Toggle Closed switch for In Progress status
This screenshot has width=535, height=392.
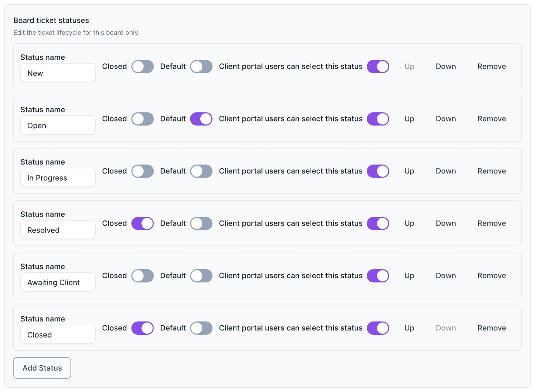coord(142,171)
